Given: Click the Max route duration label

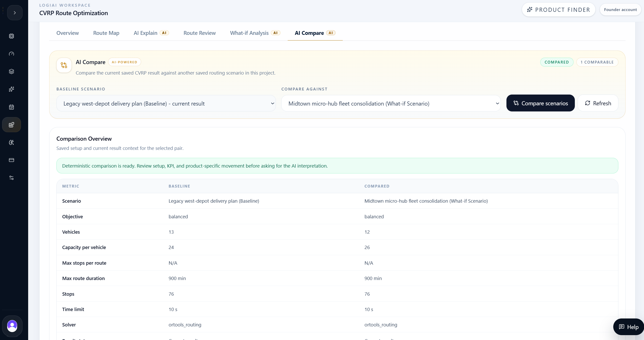Looking at the screenshot, I should 84,278.
